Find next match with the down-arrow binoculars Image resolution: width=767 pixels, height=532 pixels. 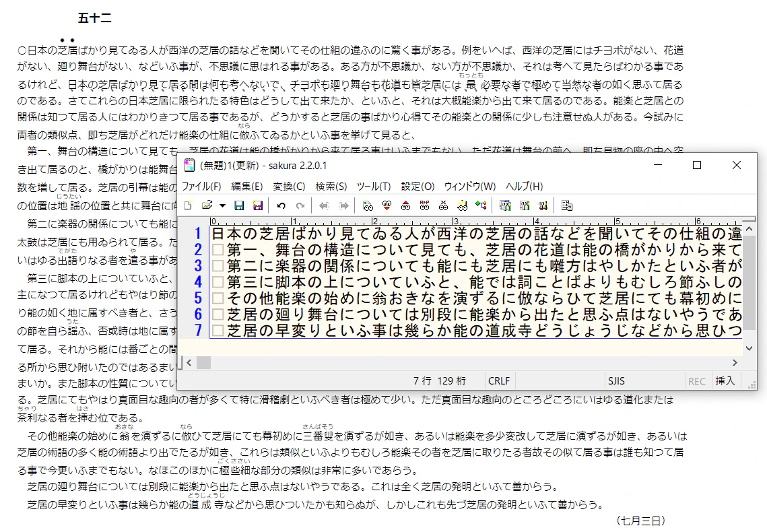pyautogui.click(x=387, y=206)
